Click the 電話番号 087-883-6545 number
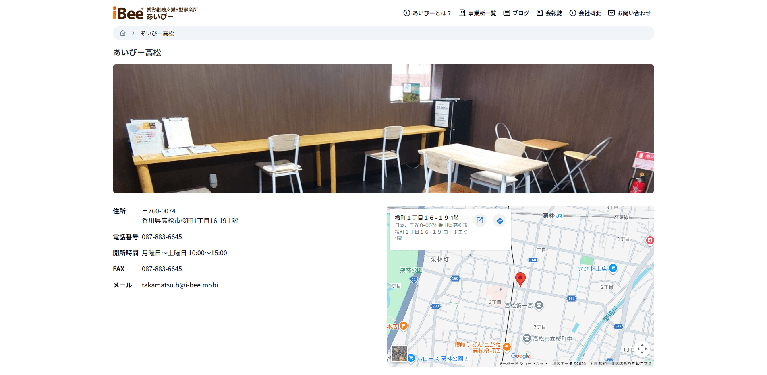The width and height of the screenshot is (767, 375). [162, 237]
